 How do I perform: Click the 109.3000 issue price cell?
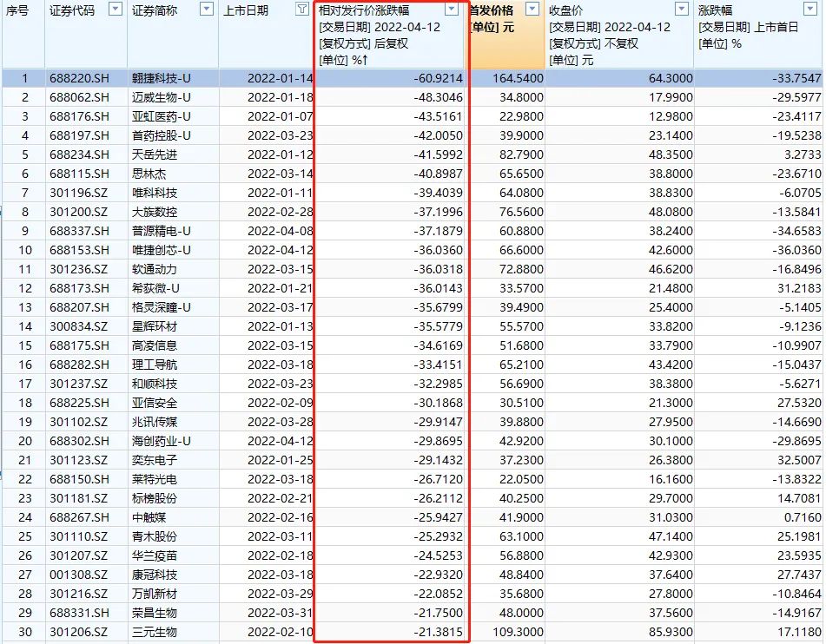pos(518,632)
